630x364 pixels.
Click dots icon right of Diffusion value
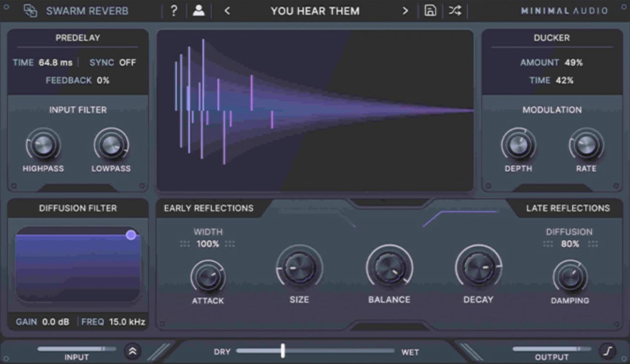click(x=593, y=244)
